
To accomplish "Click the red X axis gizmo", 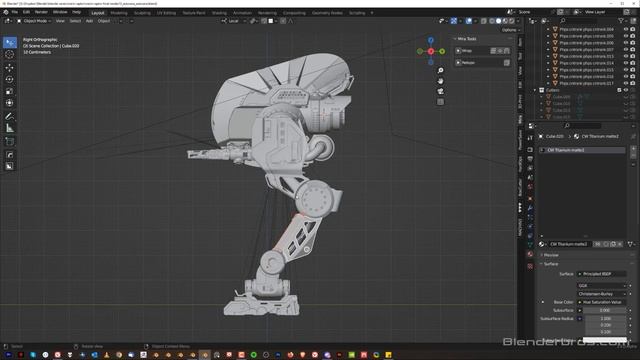I will pyautogui.click(x=431, y=51).
